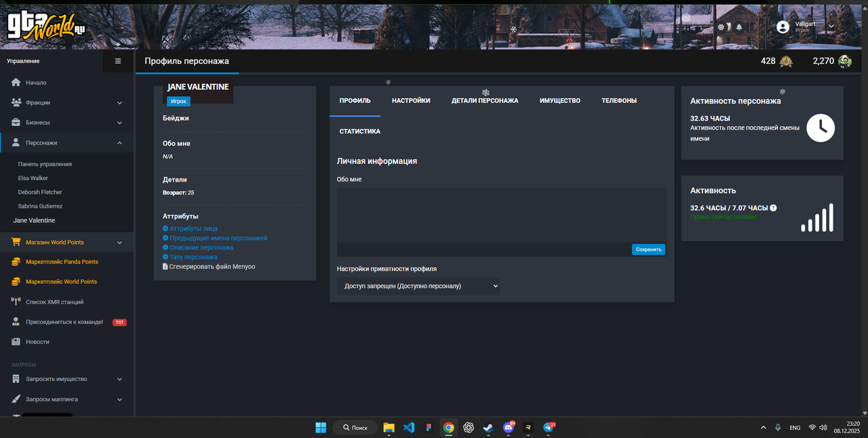
Task: Open Описание персонажа link
Action: 201,248
